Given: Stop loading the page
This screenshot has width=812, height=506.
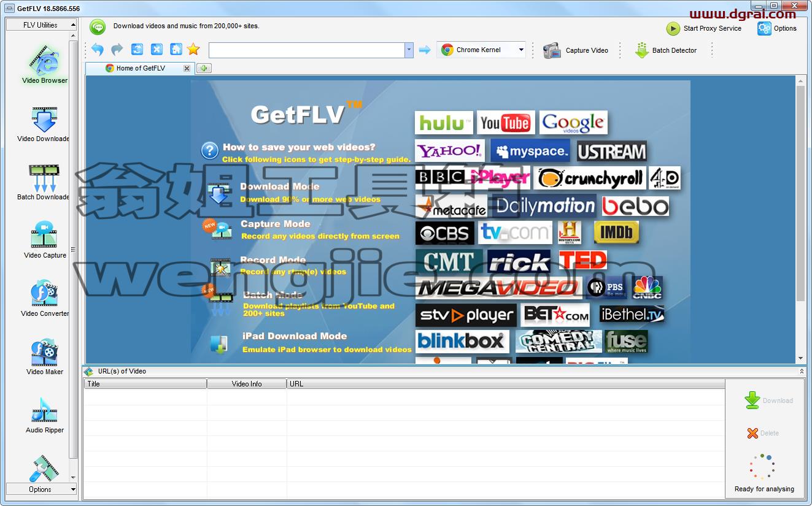Looking at the screenshot, I should [157, 50].
